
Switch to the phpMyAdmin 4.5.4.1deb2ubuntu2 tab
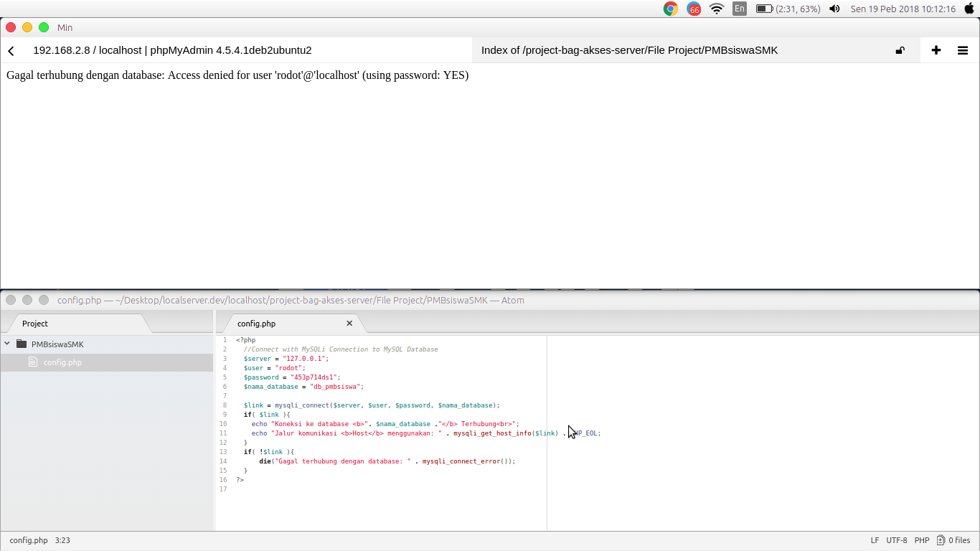coord(172,50)
